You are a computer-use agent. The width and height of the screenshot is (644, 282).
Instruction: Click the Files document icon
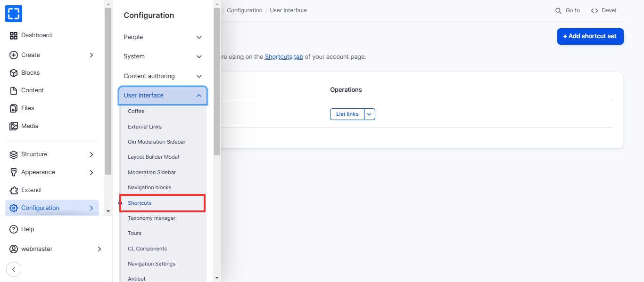[x=14, y=108]
